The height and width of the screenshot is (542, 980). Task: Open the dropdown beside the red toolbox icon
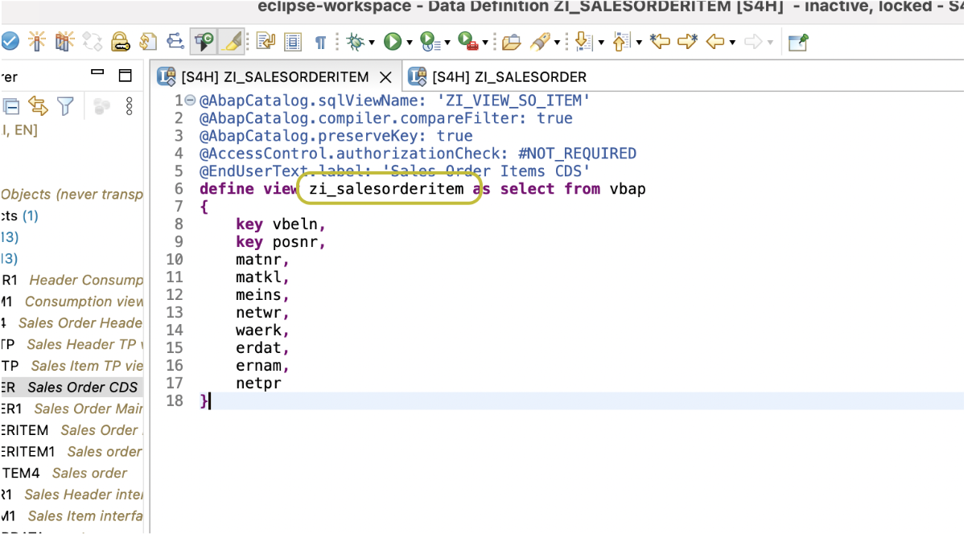click(486, 42)
